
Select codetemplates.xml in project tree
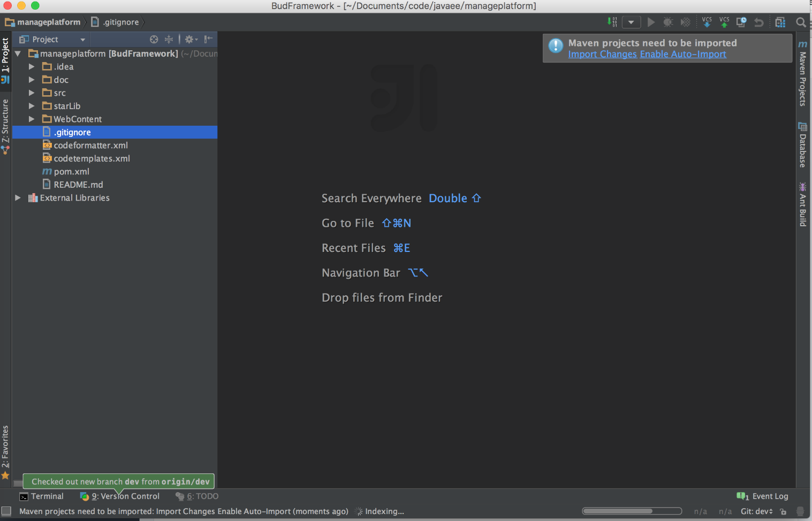point(115,158)
